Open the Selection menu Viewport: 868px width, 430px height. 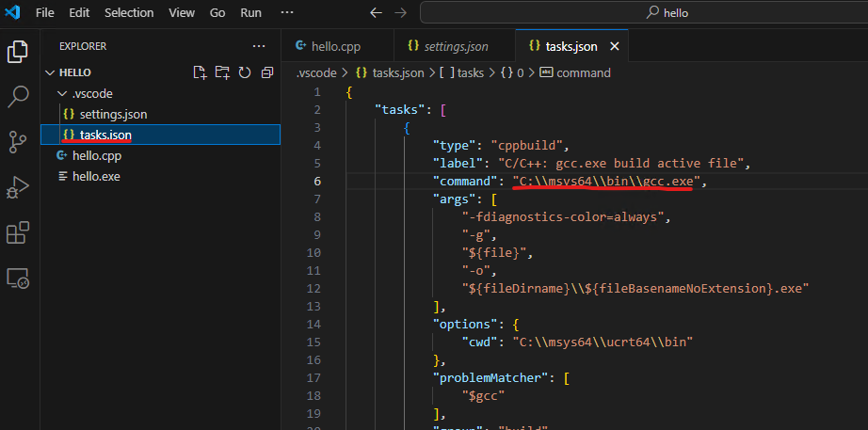pyautogui.click(x=129, y=13)
